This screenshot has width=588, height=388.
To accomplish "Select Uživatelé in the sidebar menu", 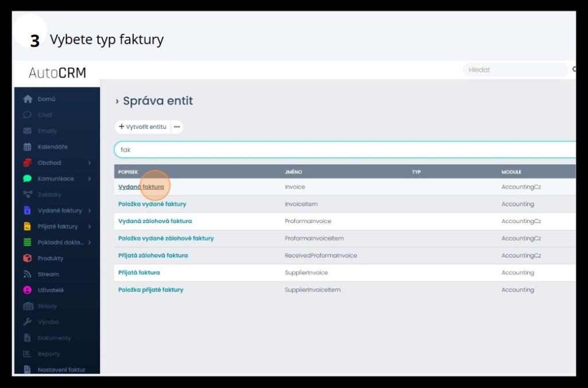I will (x=51, y=290).
